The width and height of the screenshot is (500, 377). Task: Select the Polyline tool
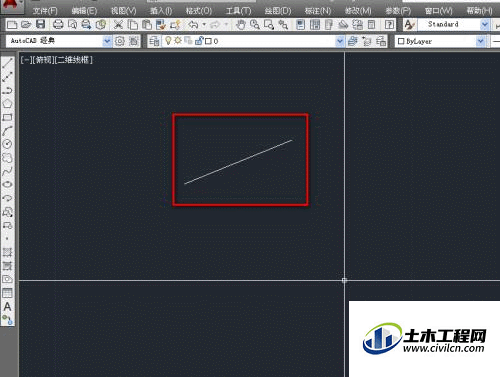tap(7, 90)
